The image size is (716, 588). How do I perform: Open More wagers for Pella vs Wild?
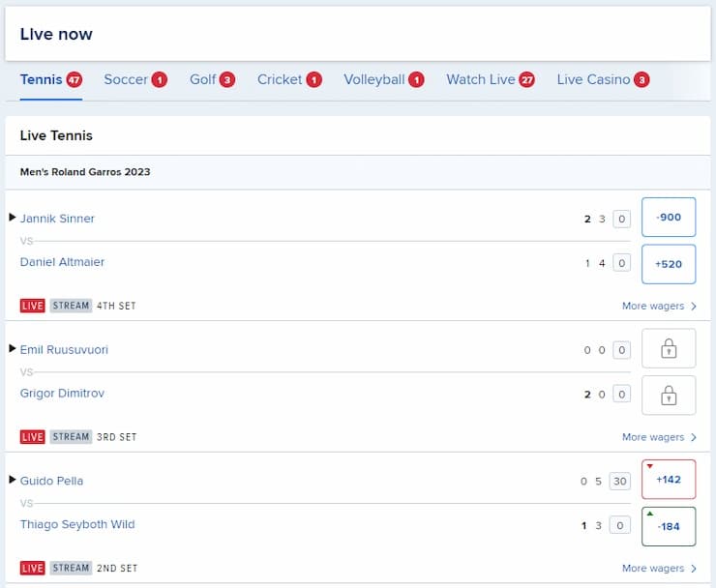pos(659,568)
